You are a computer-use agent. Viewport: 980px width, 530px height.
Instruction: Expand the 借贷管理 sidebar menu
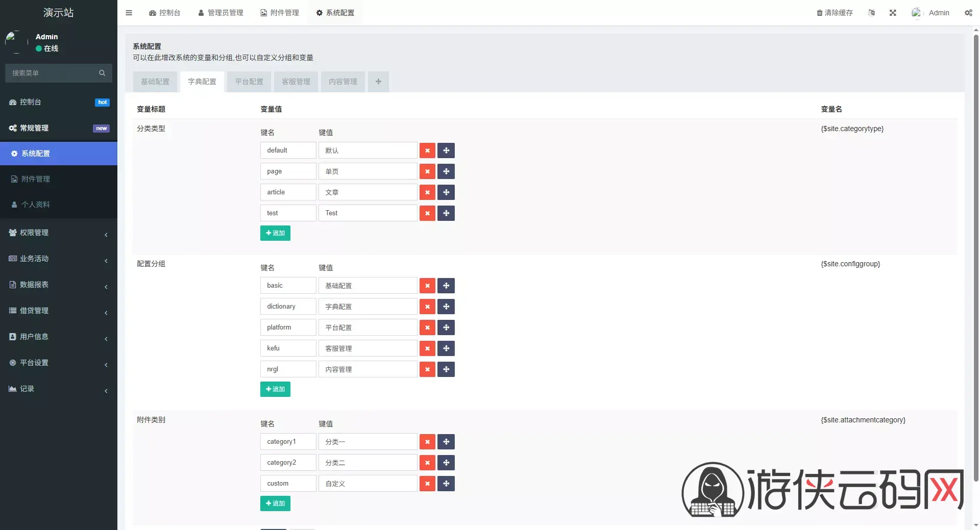click(59, 311)
